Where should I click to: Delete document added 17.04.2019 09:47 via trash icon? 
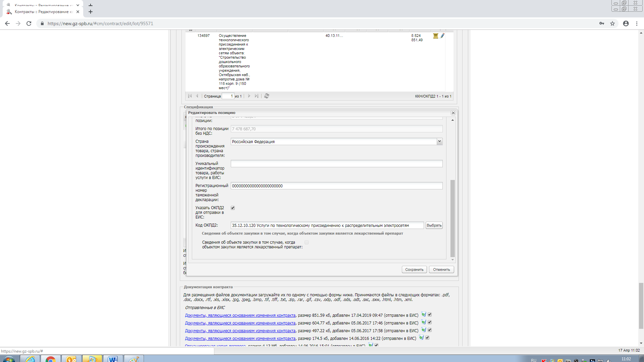pos(424,315)
